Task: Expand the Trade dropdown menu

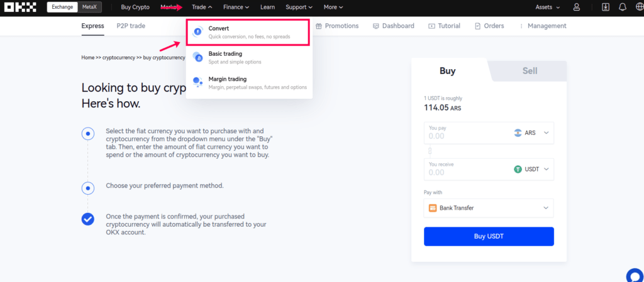Action: coord(202,7)
